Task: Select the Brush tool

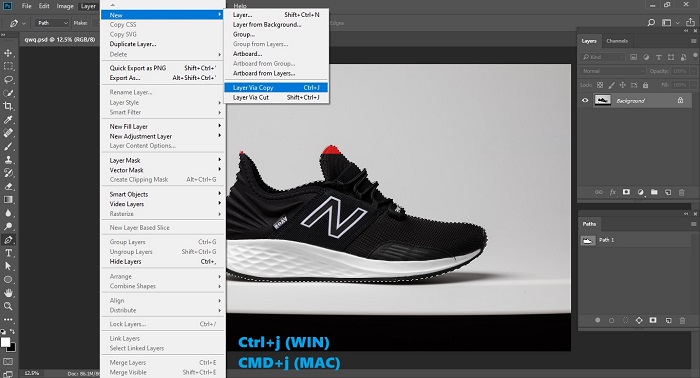Action: coord(8,146)
